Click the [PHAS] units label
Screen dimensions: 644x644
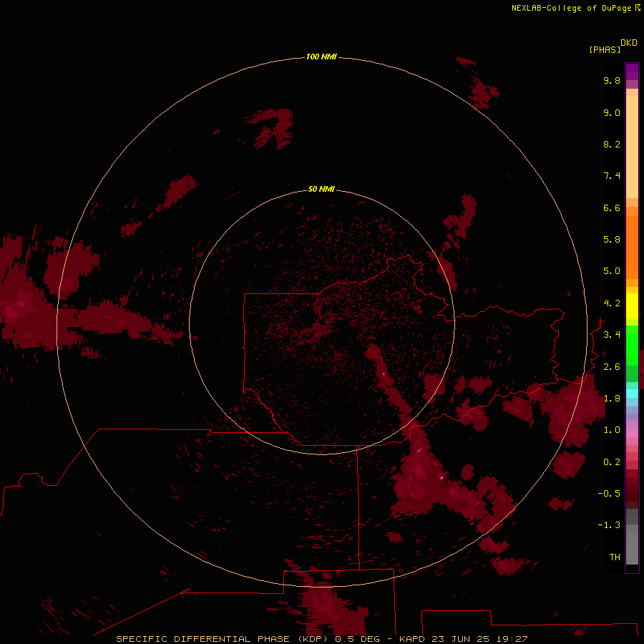pyautogui.click(x=605, y=49)
